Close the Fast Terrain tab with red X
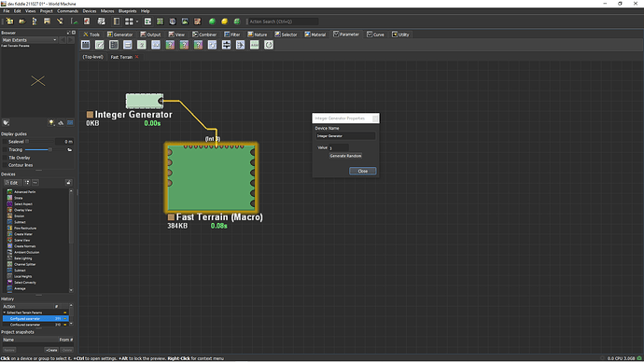Screen dimensions: 644x362 coord(137,57)
